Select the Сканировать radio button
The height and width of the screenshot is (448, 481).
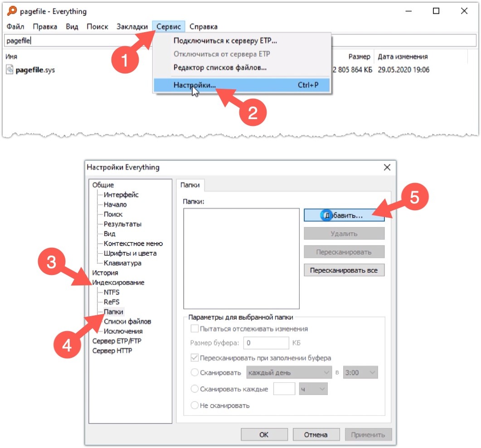[x=194, y=372]
